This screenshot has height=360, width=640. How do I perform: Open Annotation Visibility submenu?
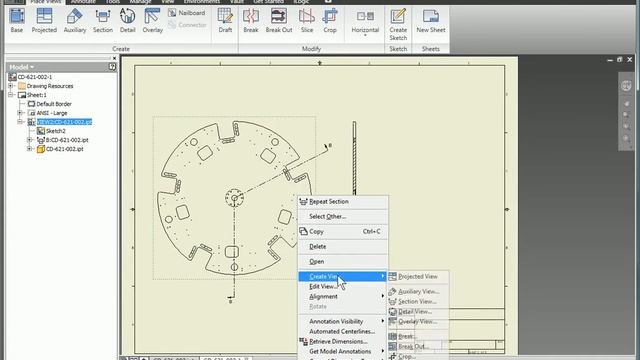point(343,321)
